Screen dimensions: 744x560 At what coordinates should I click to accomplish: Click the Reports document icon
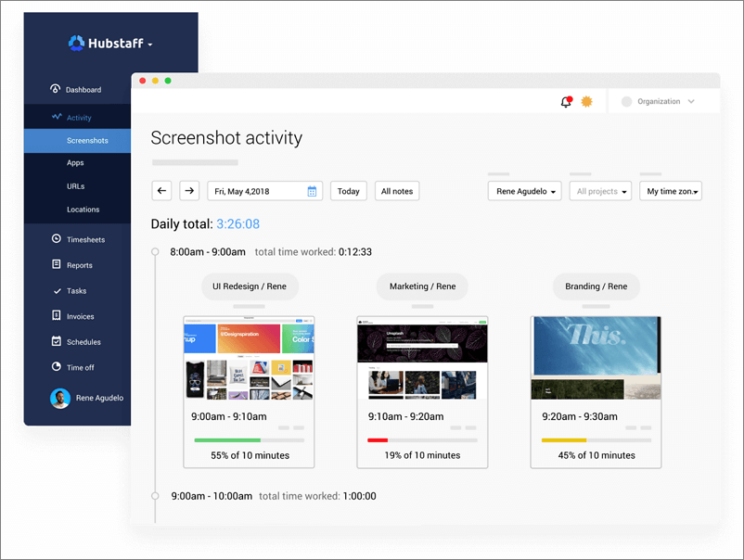pyautogui.click(x=56, y=265)
